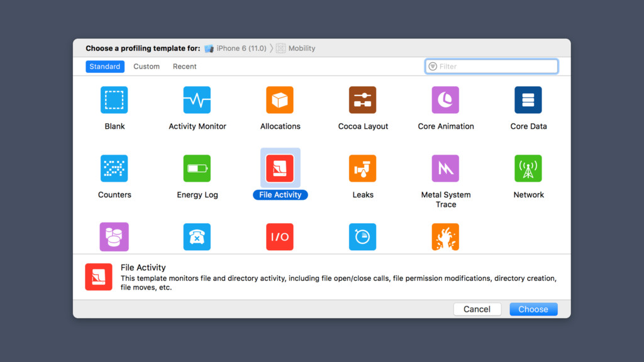Click the Core Animation label
The image size is (644, 362).
coord(446,126)
